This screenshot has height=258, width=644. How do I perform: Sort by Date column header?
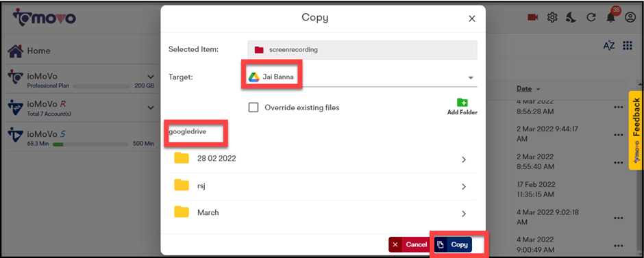tap(524, 88)
